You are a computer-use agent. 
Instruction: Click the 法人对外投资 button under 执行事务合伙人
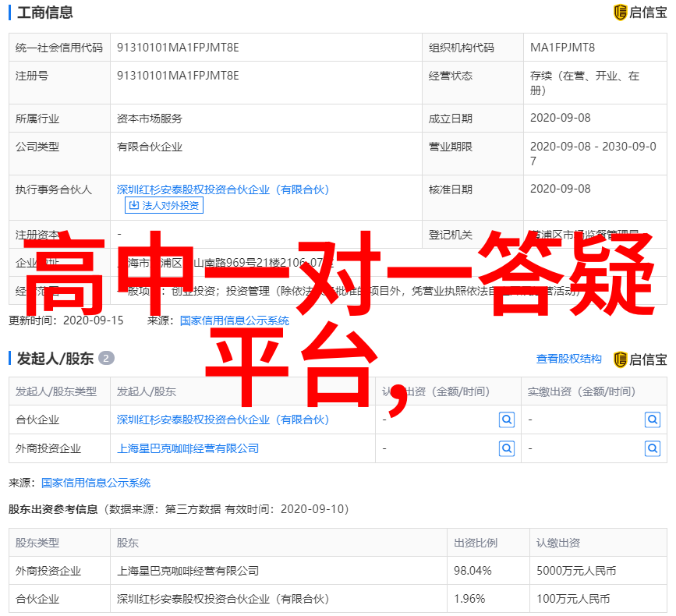tap(164, 205)
